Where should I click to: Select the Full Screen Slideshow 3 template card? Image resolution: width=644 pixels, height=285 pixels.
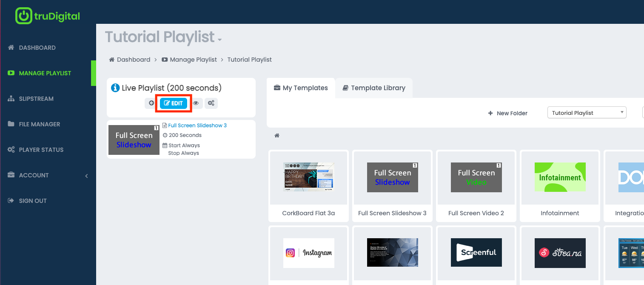pyautogui.click(x=392, y=186)
